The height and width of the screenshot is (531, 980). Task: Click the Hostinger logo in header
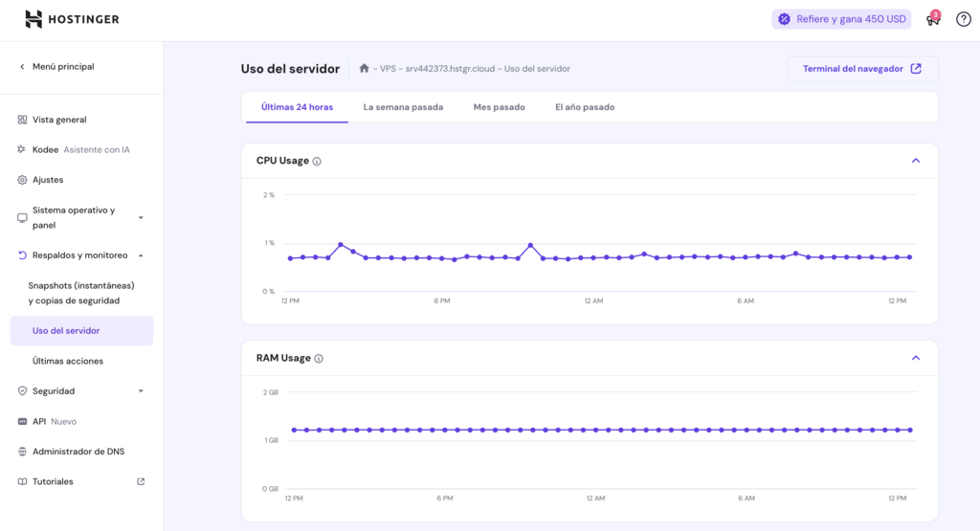pyautogui.click(x=72, y=19)
